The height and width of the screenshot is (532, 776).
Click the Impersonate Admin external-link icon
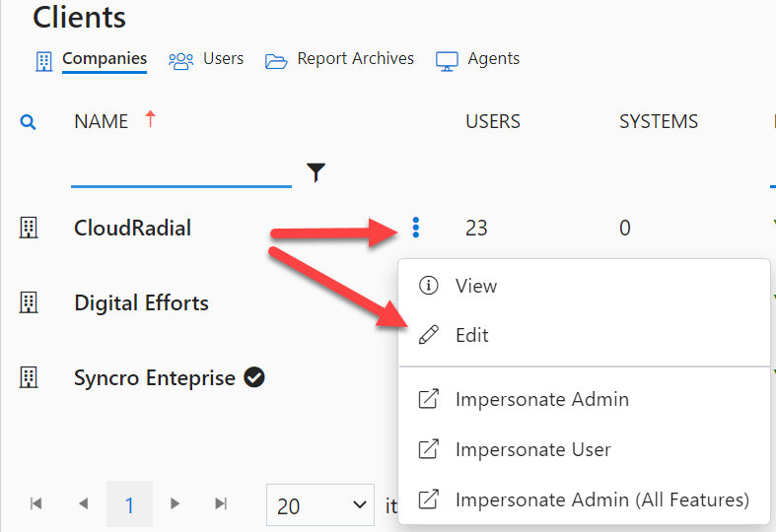(429, 399)
